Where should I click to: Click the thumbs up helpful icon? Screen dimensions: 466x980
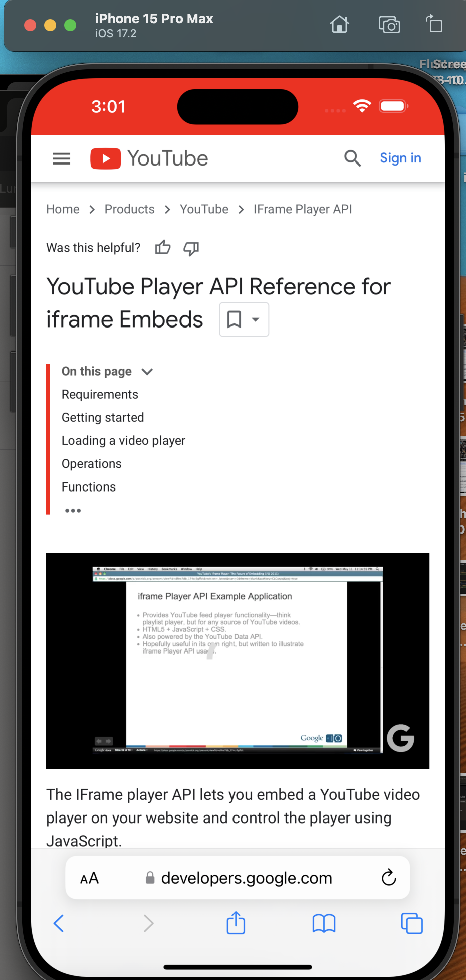pos(163,248)
